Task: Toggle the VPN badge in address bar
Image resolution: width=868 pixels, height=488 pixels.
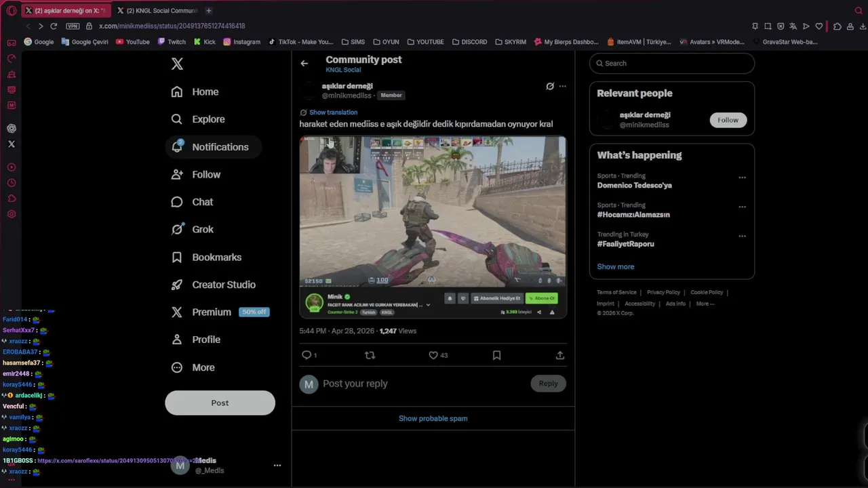Action: [73, 26]
